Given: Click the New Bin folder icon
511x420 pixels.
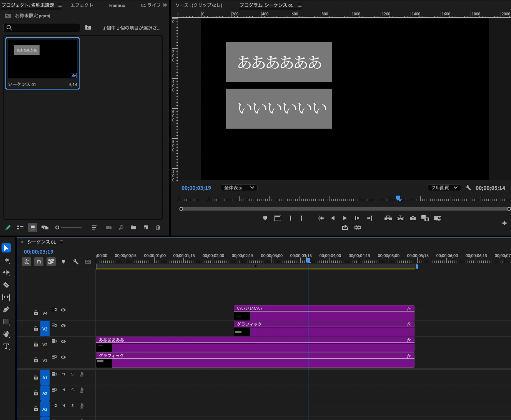Looking at the screenshot, I should (133, 227).
